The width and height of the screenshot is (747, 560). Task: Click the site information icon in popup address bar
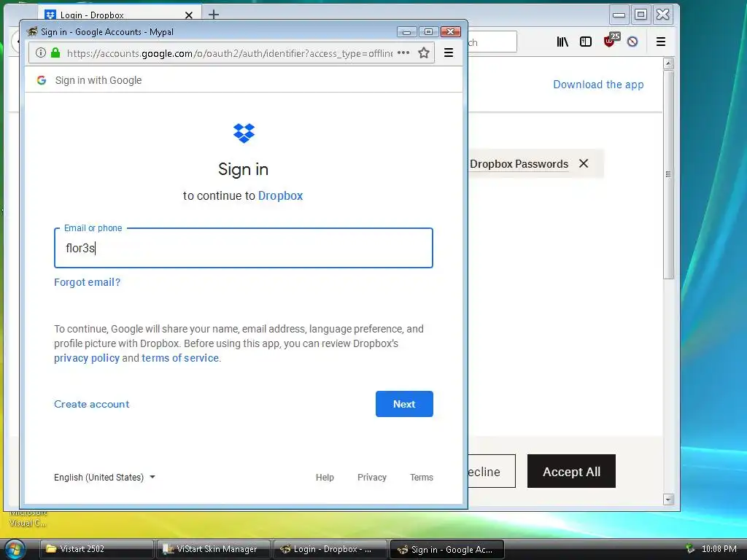tap(41, 52)
